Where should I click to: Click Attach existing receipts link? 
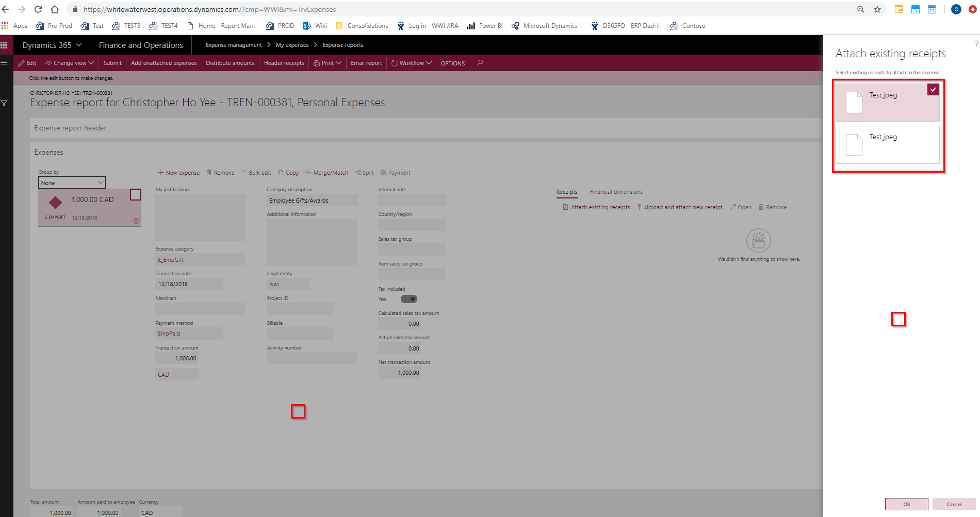pyautogui.click(x=596, y=207)
